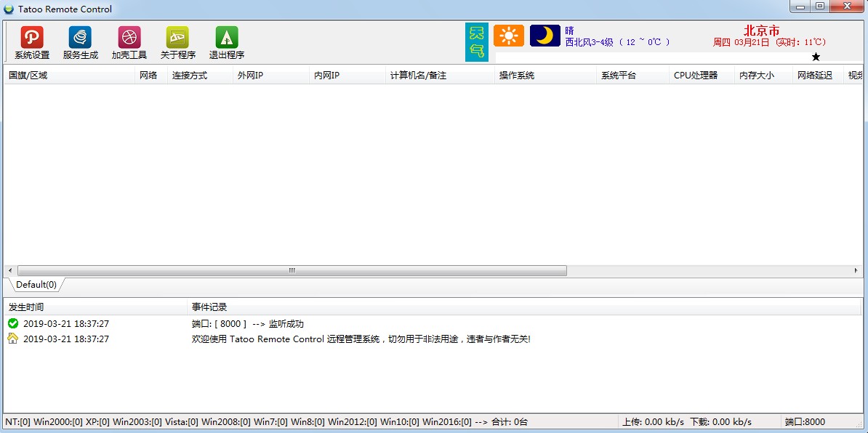Screen dimensions: 868x433
Task: Click the 端口:8000 status bar entry
Action: (805, 422)
